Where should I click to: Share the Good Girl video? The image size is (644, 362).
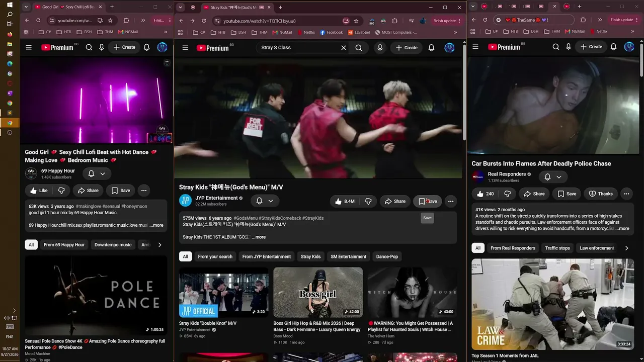click(x=88, y=191)
